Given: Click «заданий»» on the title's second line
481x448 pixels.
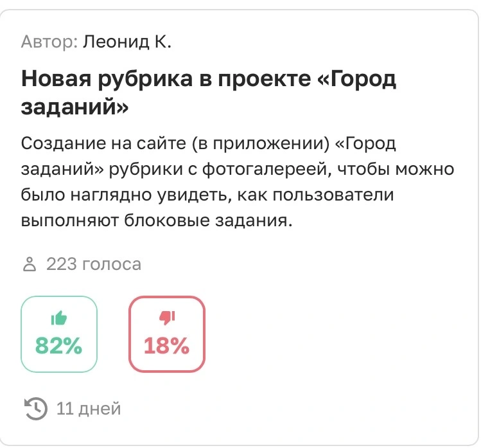Looking at the screenshot, I should pos(75,107).
